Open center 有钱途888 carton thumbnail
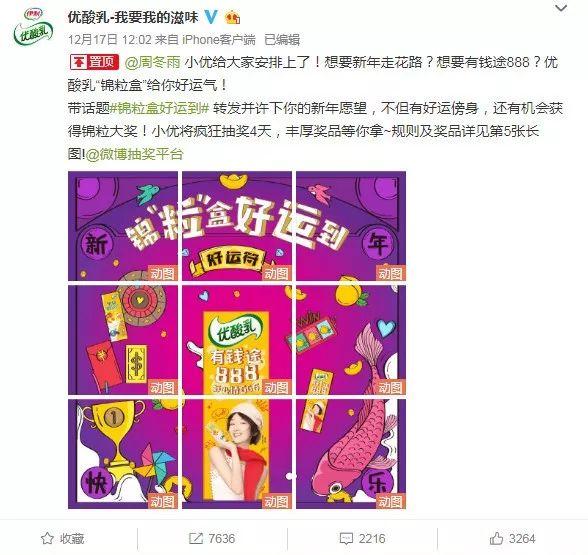Viewport: 588px width, 555px height. 237,340
